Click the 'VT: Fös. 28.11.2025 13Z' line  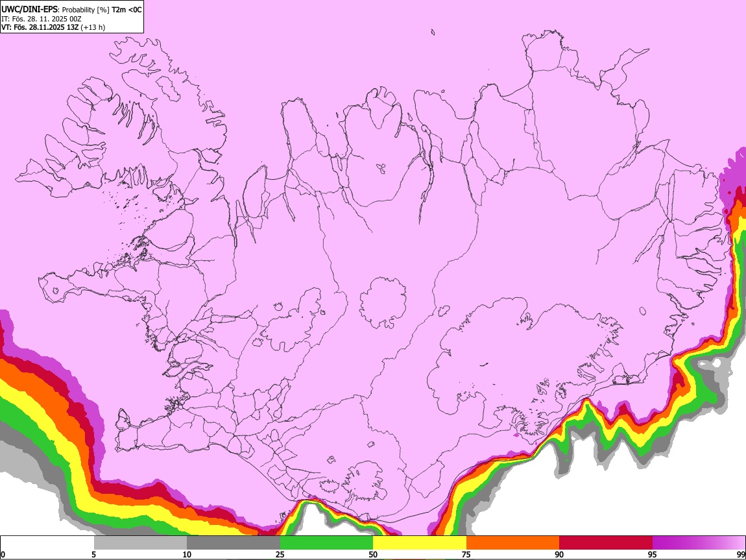[x=40, y=27]
